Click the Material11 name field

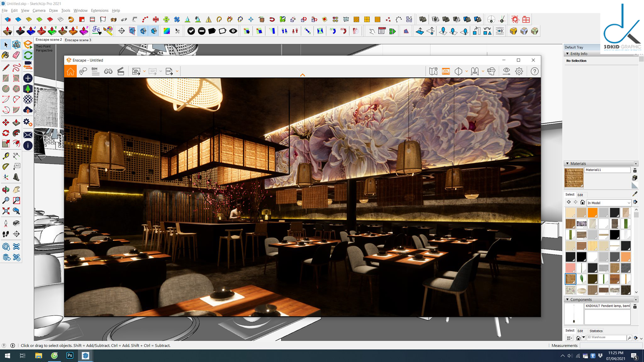pyautogui.click(x=607, y=170)
